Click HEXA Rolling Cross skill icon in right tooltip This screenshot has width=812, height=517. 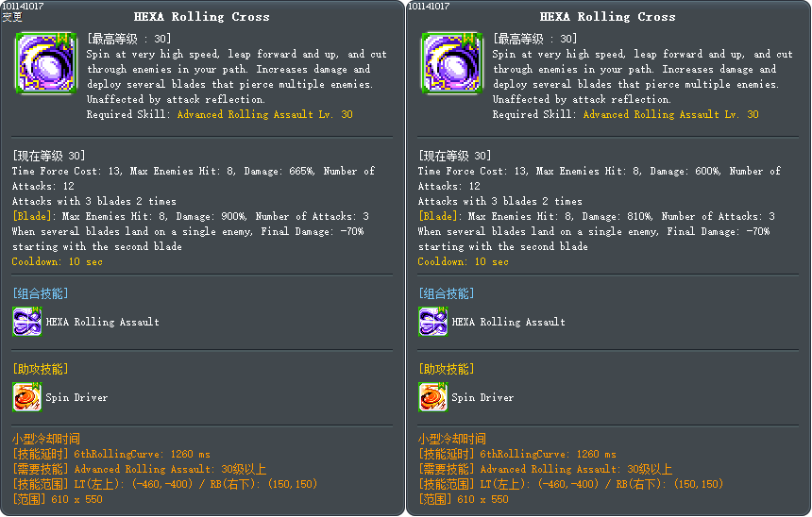pyautogui.click(x=451, y=63)
